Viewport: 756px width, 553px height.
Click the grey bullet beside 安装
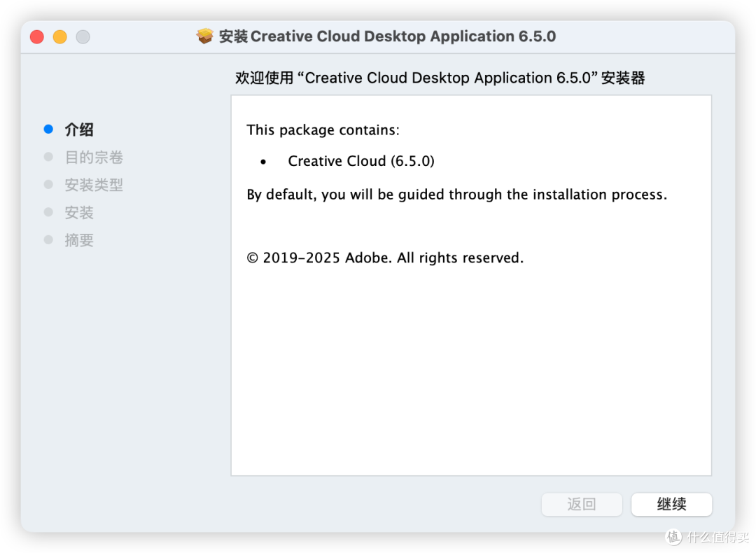click(x=48, y=212)
